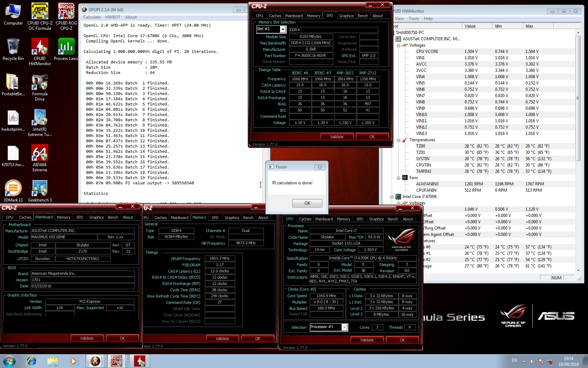Show hidden tray icons arrow

click(524, 361)
